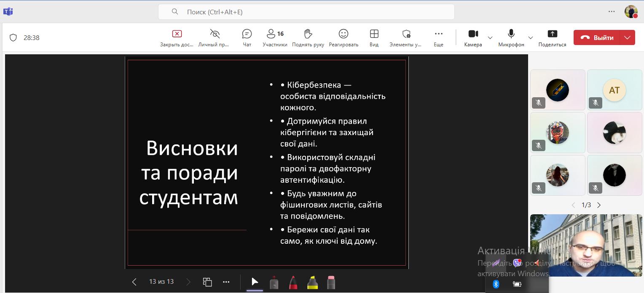The width and height of the screenshot is (644, 293).
Task: Click the red Leave meeting button
Action: point(597,37)
